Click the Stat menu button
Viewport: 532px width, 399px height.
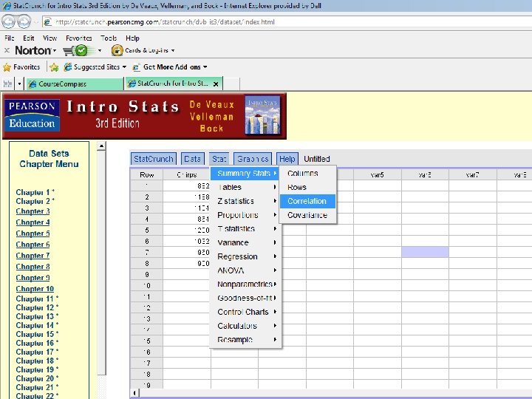pyautogui.click(x=219, y=159)
